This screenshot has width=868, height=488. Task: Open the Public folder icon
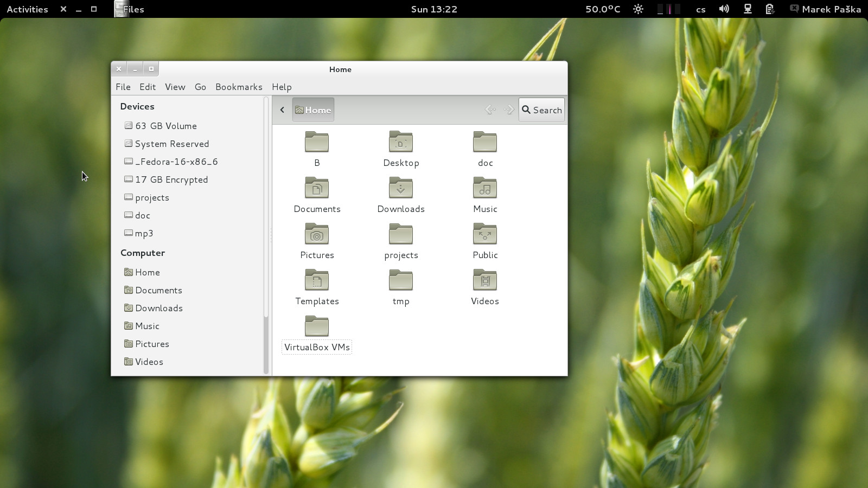(x=485, y=234)
